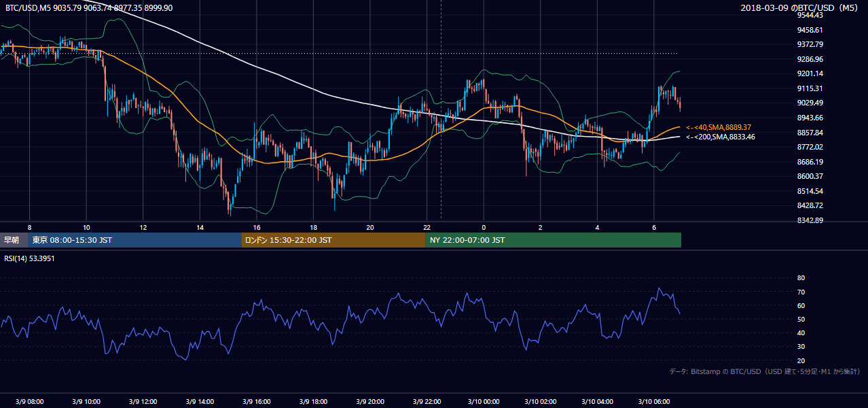Image resolution: width=868 pixels, height=408 pixels.
Task: Click the '3/9 10:00' date label
Action: click(x=86, y=402)
